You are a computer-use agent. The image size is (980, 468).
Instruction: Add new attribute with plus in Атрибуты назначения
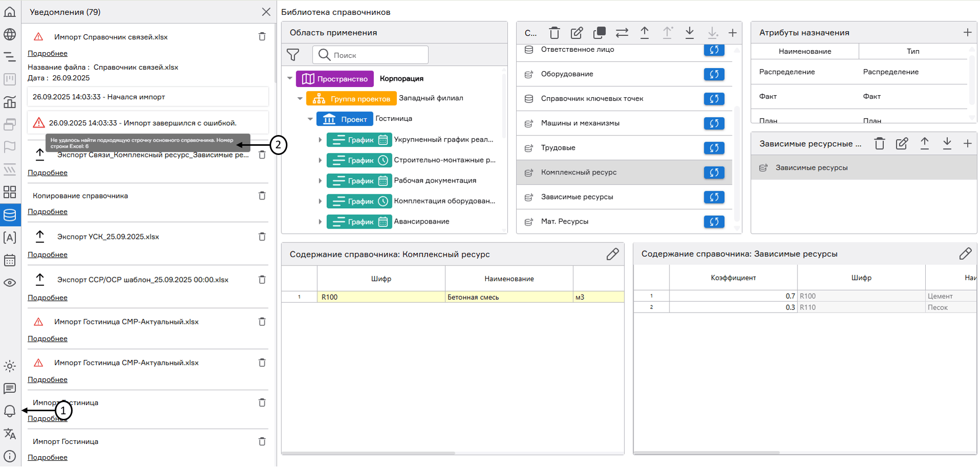pos(967,32)
